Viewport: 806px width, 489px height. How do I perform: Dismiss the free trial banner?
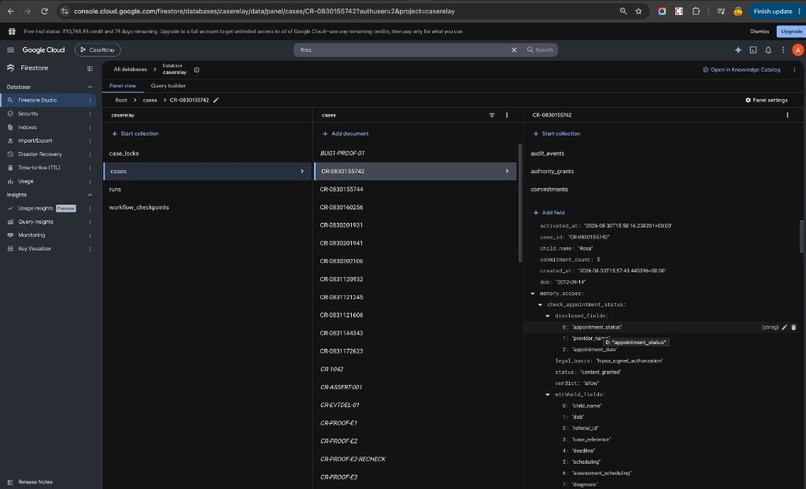pos(759,31)
